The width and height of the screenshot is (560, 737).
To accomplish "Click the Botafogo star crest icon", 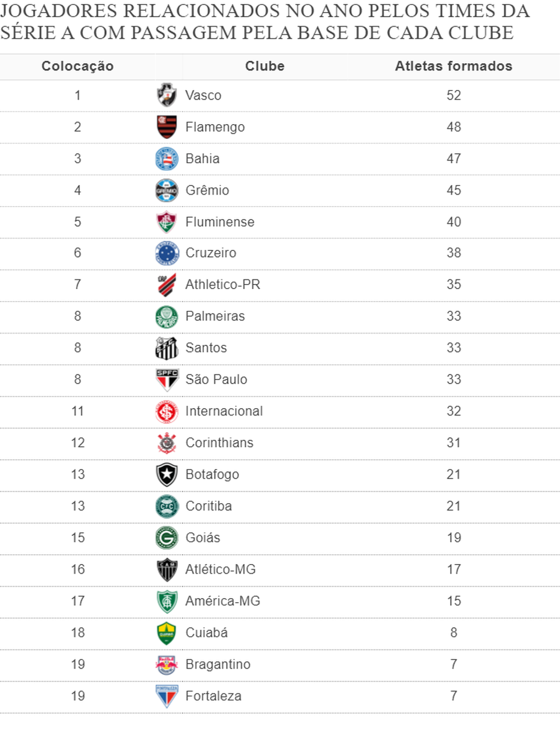I will [x=167, y=475].
